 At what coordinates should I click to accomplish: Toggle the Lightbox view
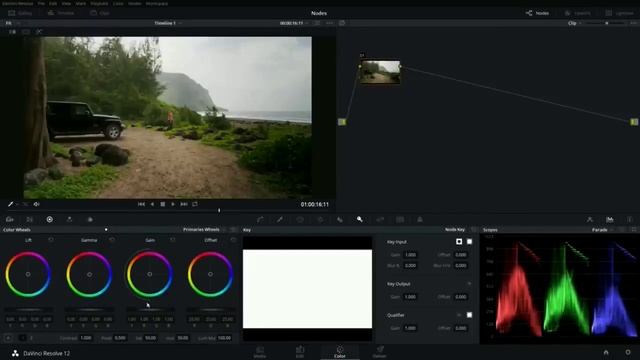click(x=620, y=13)
